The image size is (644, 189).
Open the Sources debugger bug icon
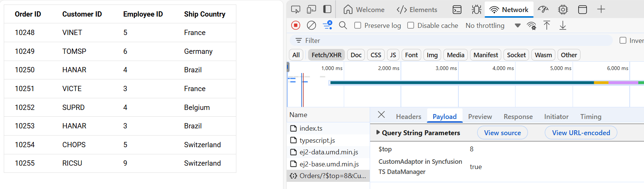pos(476,9)
